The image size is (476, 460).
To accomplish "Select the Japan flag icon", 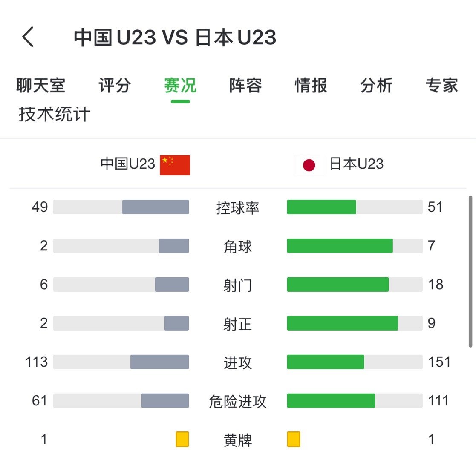I will pyautogui.click(x=309, y=165).
